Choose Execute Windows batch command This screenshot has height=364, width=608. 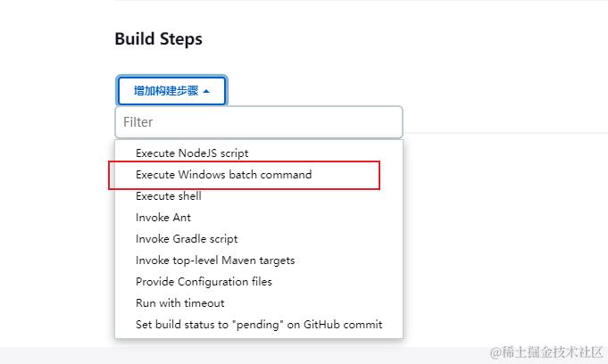click(223, 175)
